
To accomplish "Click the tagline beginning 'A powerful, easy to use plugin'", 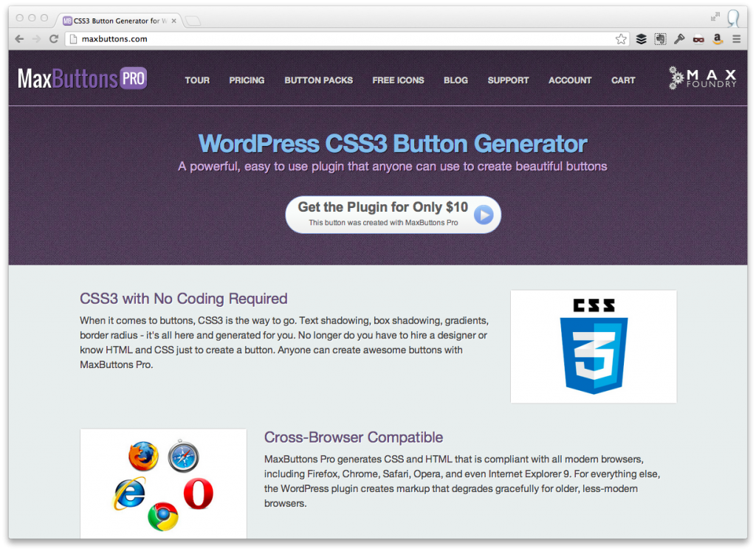I will point(393,167).
